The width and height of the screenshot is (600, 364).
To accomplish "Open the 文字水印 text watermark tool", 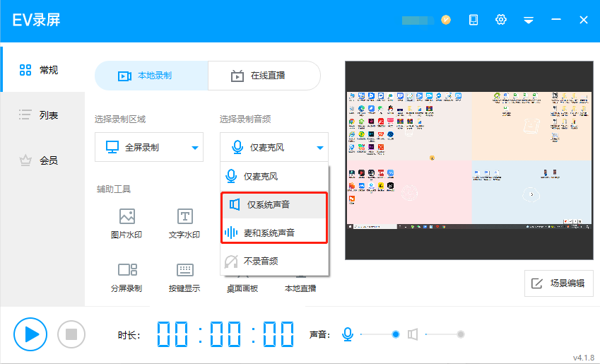I will (x=184, y=223).
